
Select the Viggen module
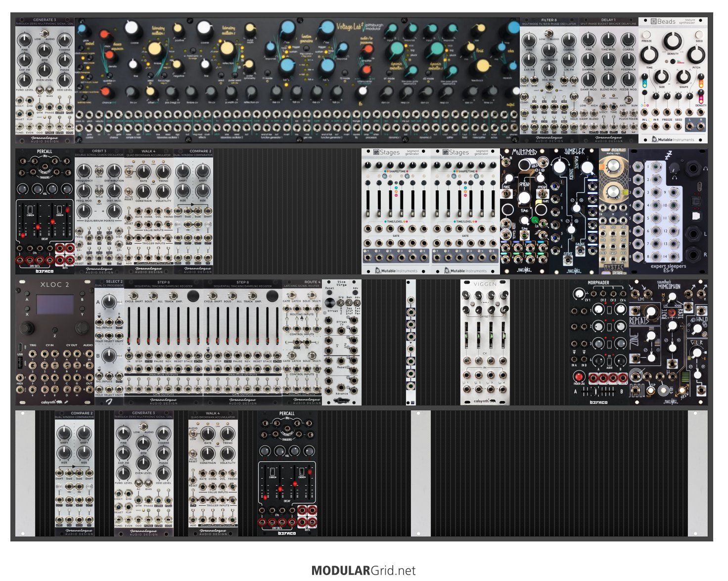[485, 342]
